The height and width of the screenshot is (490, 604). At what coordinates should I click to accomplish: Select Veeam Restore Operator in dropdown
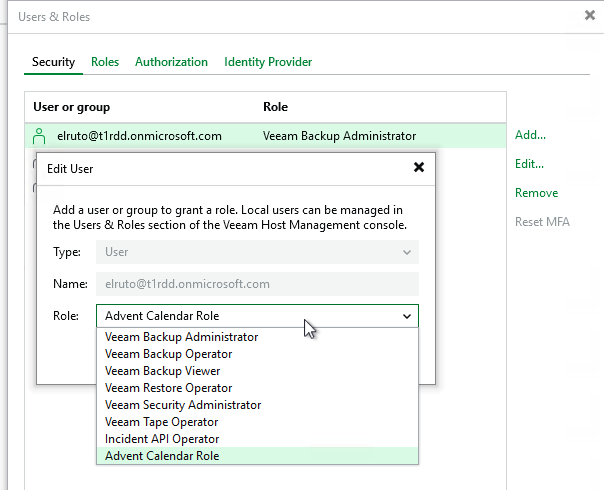(x=168, y=388)
